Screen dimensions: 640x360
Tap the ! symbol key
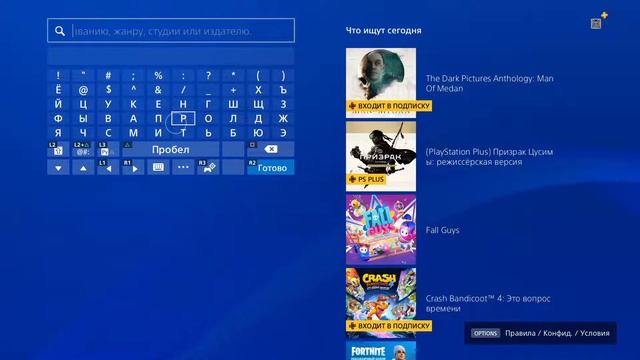(x=58, y=76)
